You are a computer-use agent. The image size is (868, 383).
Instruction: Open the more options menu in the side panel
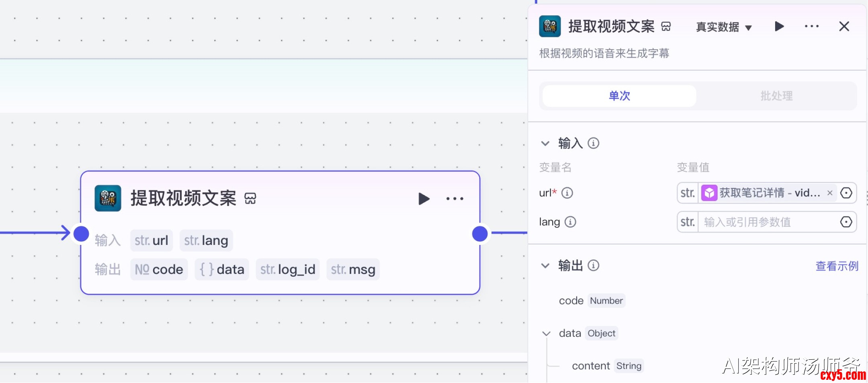coord(811,26)
